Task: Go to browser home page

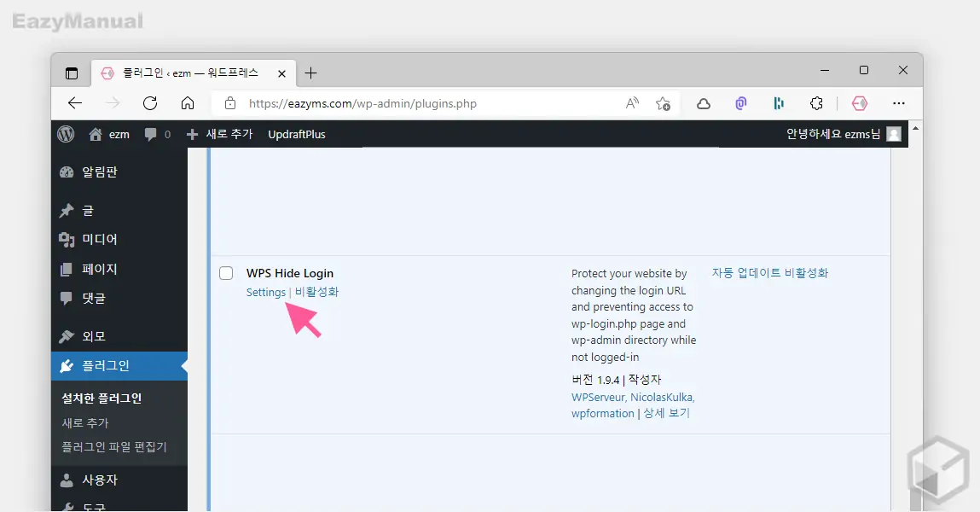Action: click(x=188, y=103)
